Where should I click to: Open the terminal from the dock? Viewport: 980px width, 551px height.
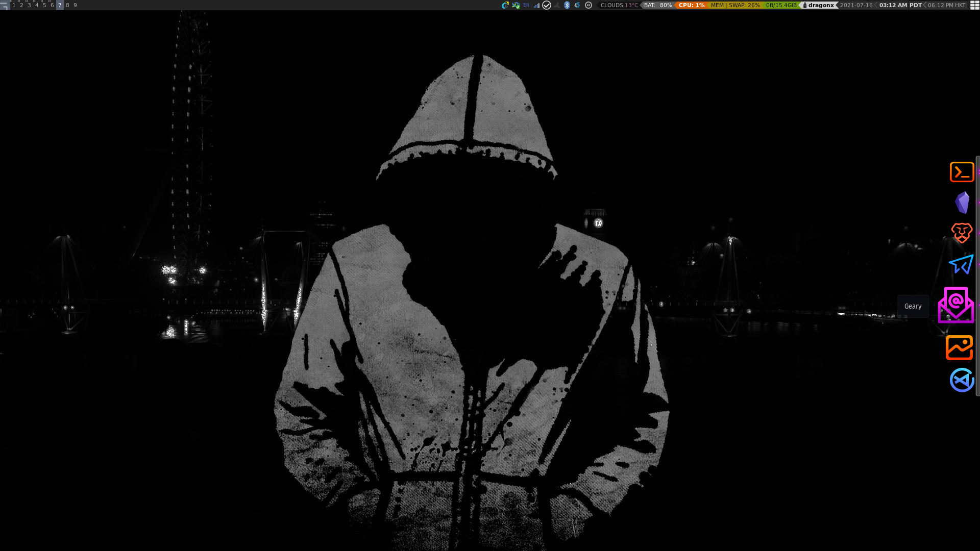(x=962, y=172)
